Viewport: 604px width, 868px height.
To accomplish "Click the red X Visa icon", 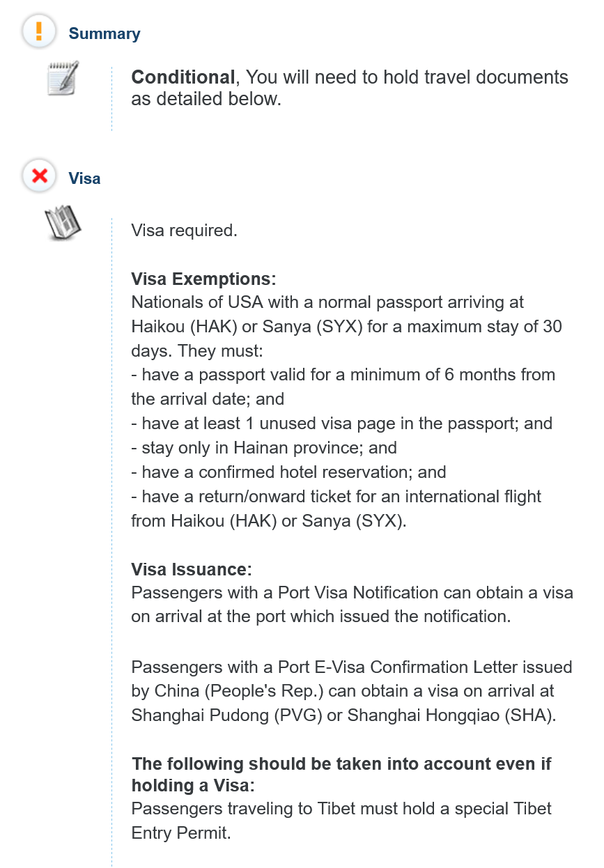I will (x=39, y=176).
